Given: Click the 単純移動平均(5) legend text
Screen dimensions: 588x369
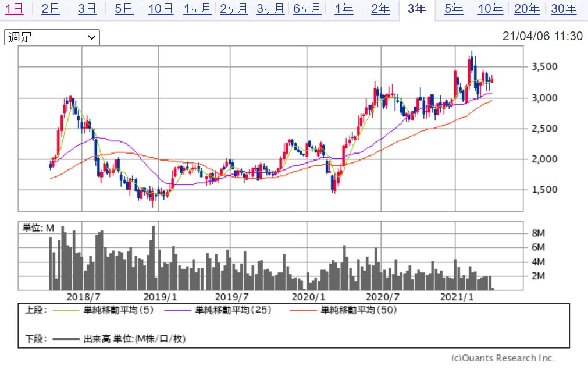Looking at the screenshot, I should 119,310.
